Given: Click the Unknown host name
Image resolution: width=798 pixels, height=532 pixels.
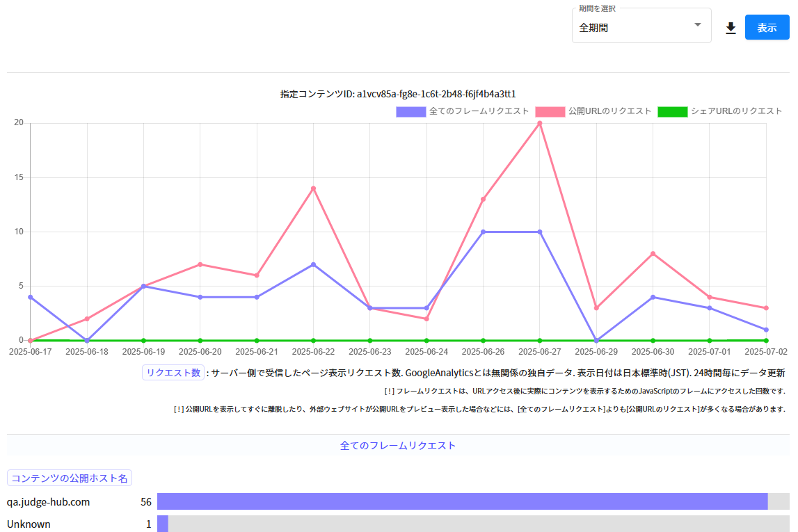Looking at the screenshot, I should [29, 524].
